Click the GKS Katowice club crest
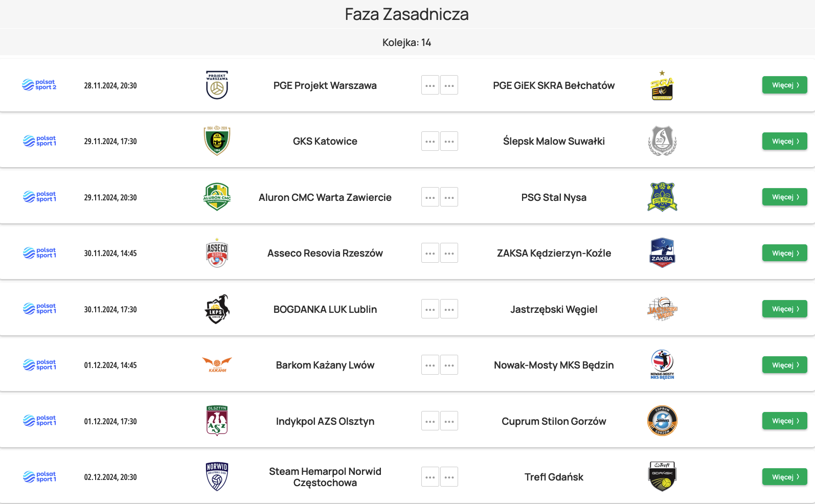Image resolution: width=815 pixels, height=504 pixels. (x=217, y=141)
